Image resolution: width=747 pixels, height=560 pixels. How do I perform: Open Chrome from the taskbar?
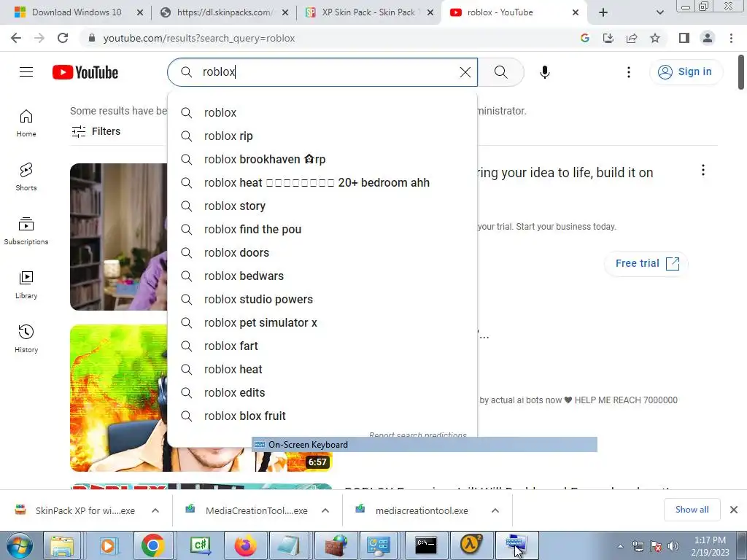click(152, 545)
